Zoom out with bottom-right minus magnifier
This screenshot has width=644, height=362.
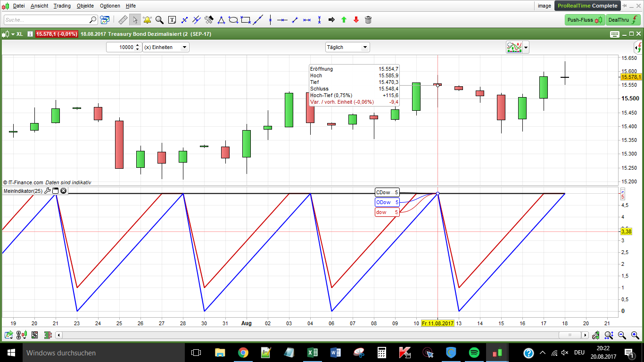[x=622, y=335]
